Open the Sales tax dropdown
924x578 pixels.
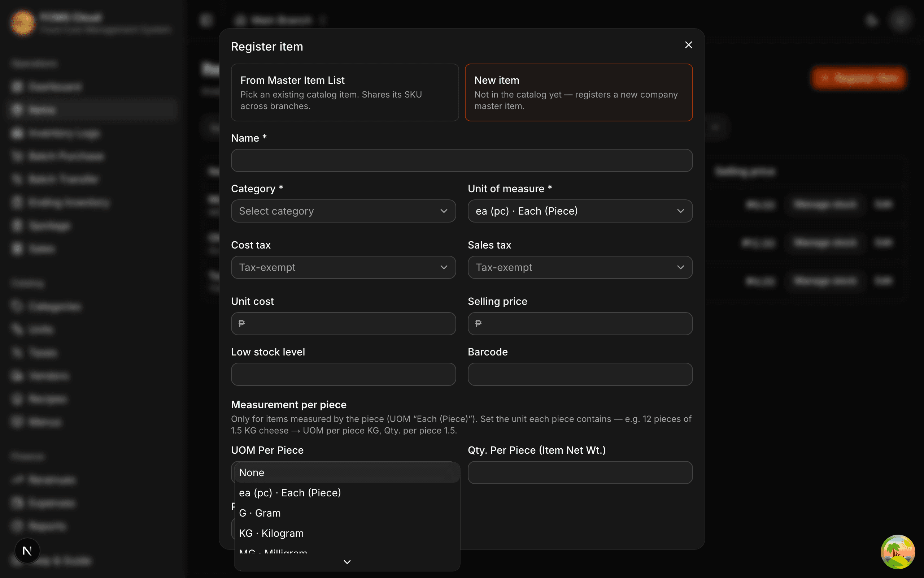tap(580, 267)
